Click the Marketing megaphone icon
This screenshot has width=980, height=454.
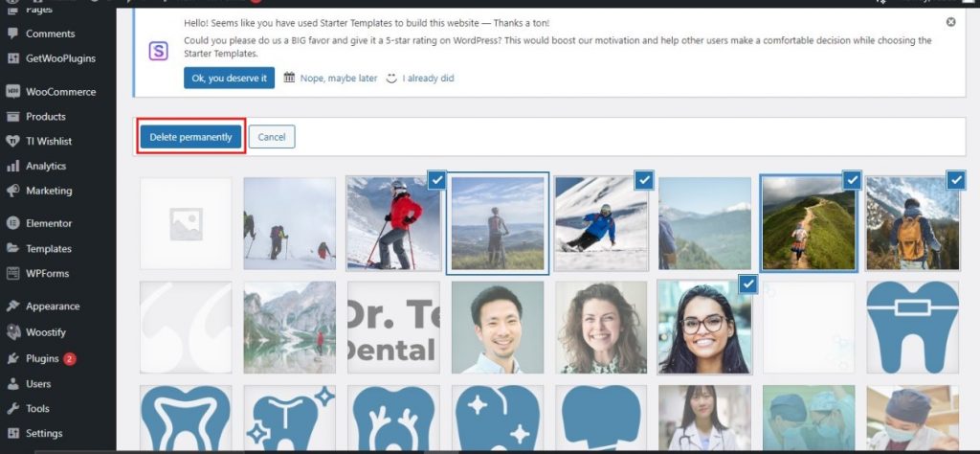pyautogui.click(x=12, y=191)
